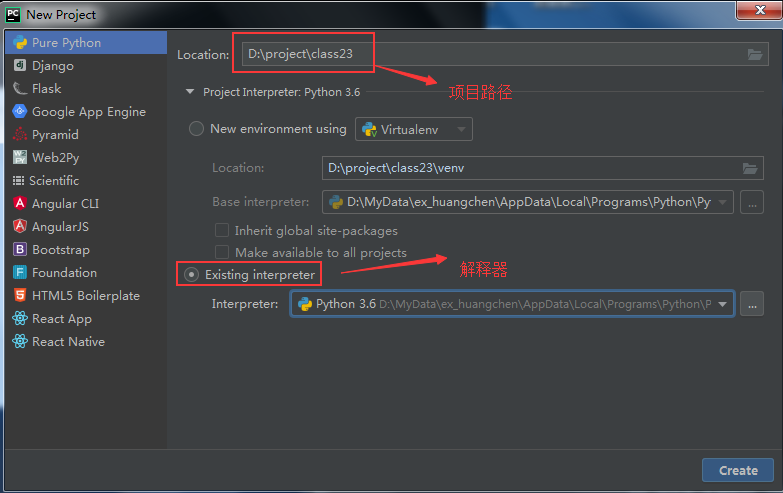The height and width of the screenshot is (493, 783).
Task: Click the Django label in list
Action: pos(53,66)
